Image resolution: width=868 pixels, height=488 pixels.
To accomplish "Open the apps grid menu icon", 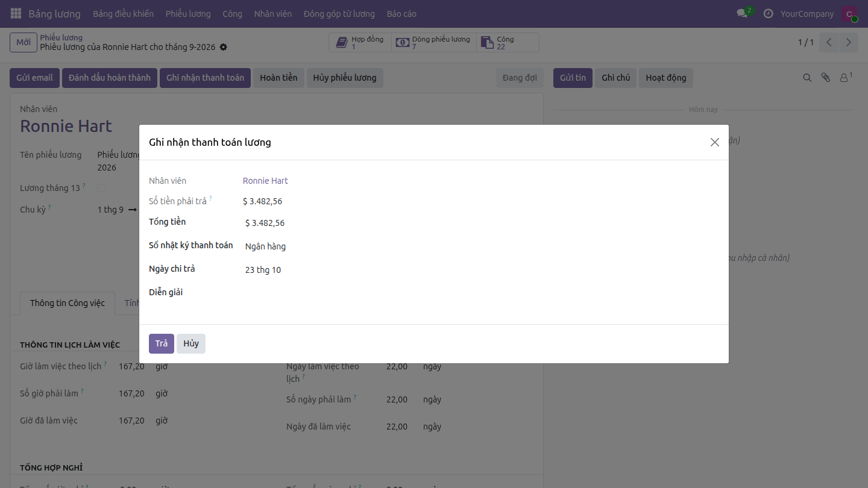I will tap(16, 13).
